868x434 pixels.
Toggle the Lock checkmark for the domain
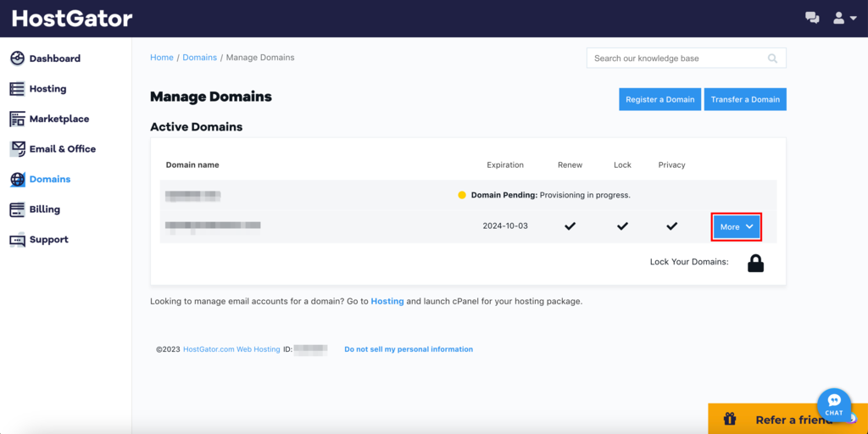pyautogui.click(x=622, y=226)
